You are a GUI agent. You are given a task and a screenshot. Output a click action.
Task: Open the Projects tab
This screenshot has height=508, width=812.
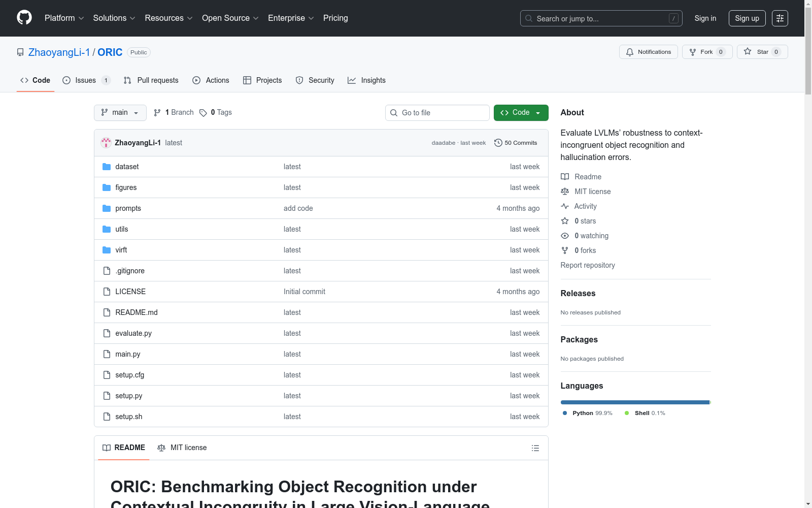coord(262,80)
